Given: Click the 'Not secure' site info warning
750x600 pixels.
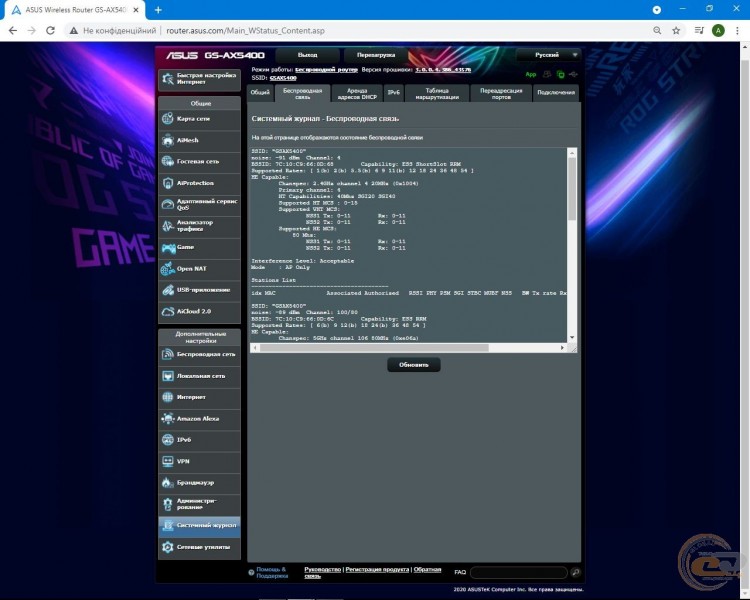Looking at the screenshot, I should click(113, 31).
